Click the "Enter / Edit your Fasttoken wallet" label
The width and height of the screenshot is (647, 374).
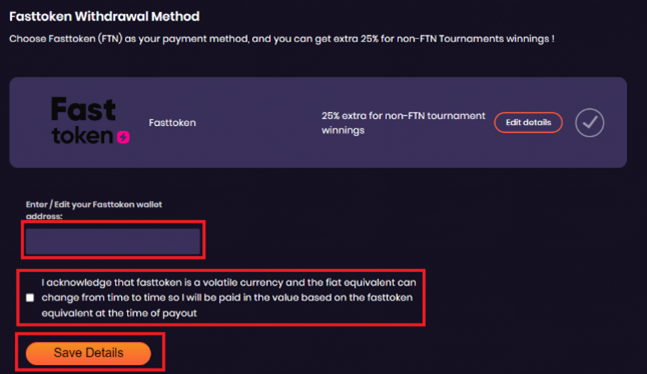(94, 204)
